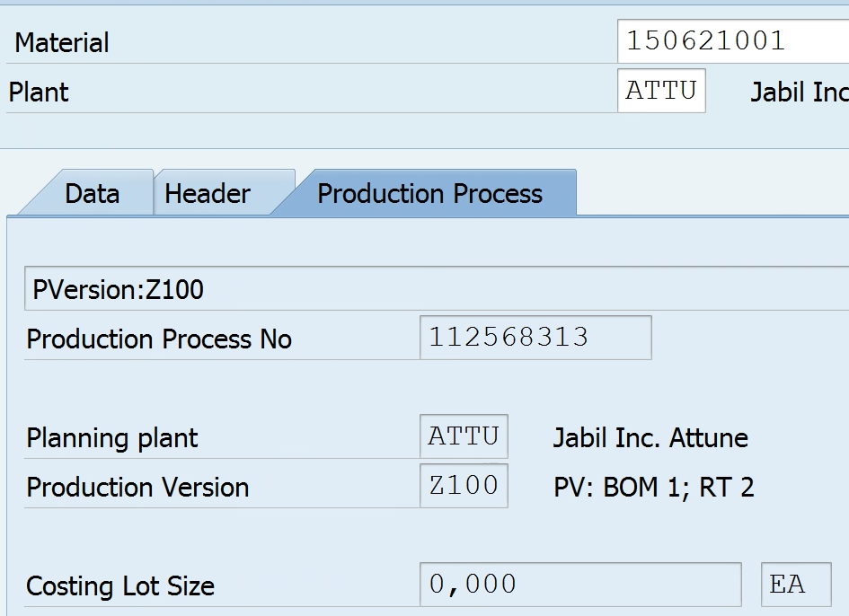
Task: Click the Planning plant label
Action: click(x=112, y=438)
